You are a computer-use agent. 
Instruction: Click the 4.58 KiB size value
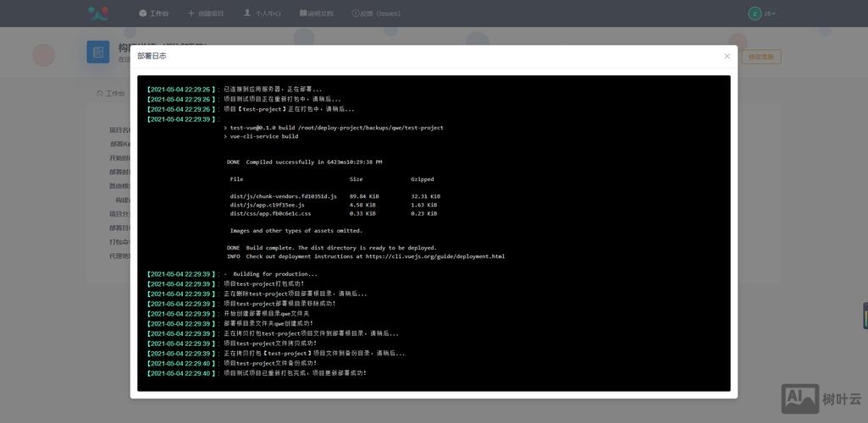[x=362, y=205]
